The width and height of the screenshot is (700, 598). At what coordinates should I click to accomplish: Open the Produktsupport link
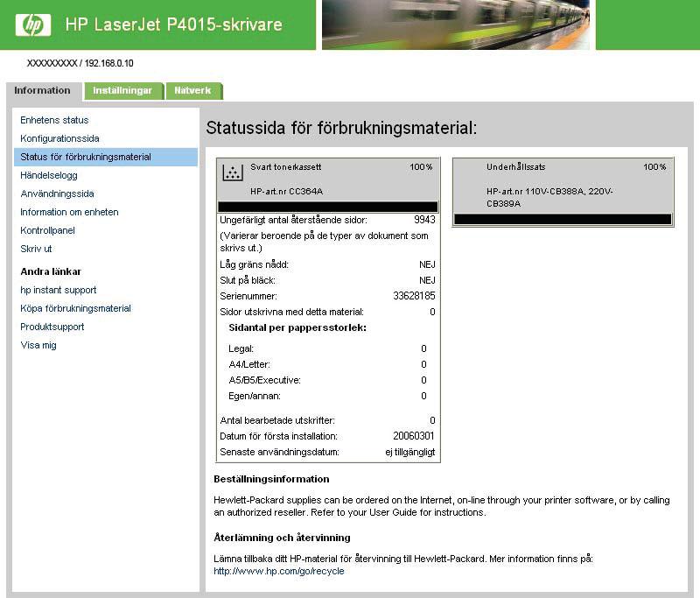pyautogui.click(x=52, y=327)
